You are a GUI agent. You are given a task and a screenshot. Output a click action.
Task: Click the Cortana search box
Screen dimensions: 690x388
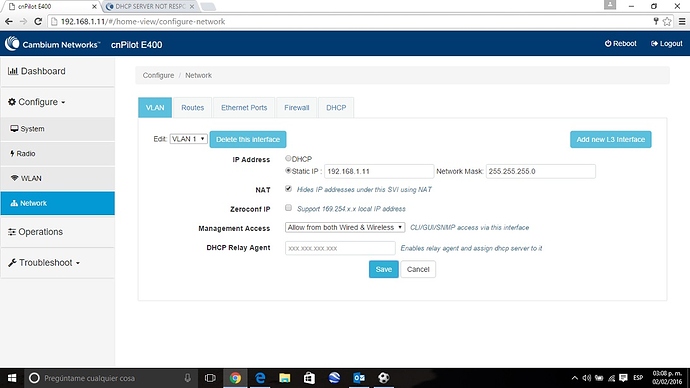pyautogui.click(x=111, y=378)
